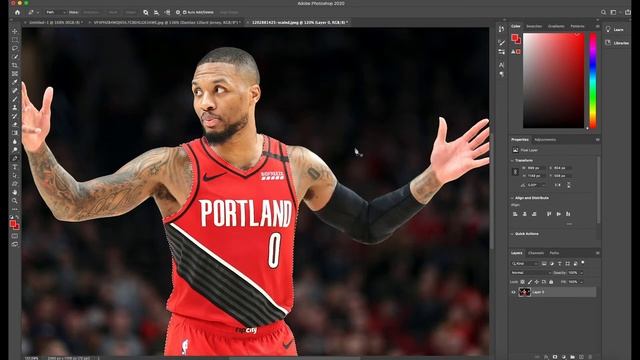Screen dimensions: 640x360
Task: Open the Libraries panel icon
Action: (x=608, y=43)
